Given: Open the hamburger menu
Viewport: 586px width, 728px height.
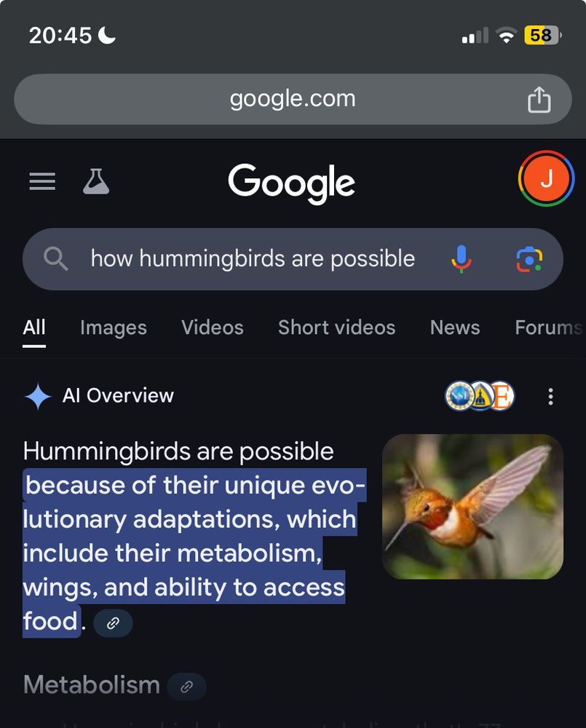Looking at the screenshot, I should (42, 181).
